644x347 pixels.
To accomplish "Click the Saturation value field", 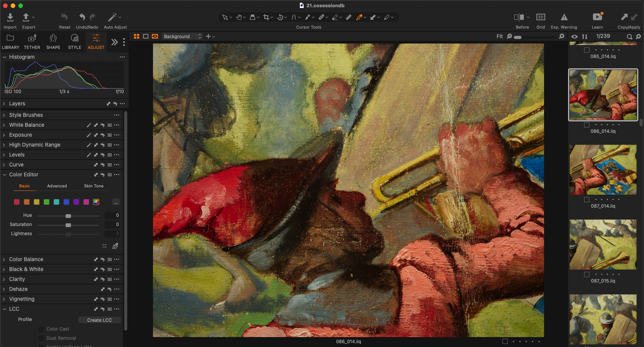I will click(112, 224).
